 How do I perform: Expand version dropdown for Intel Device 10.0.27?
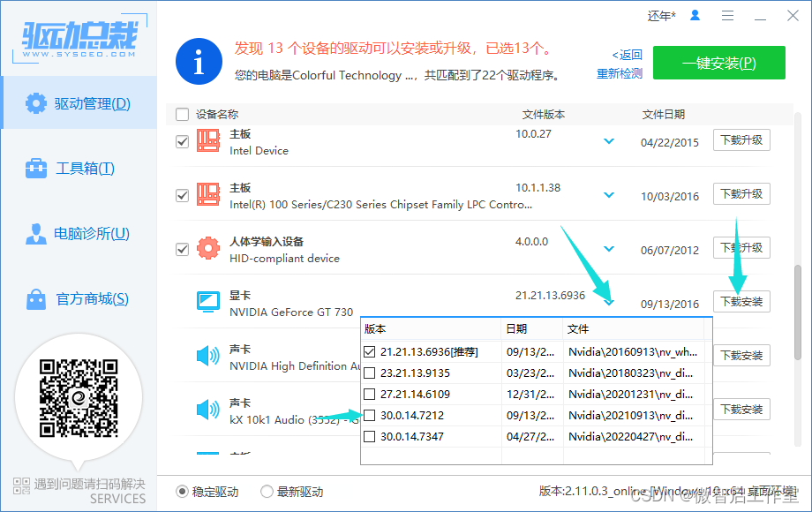609,141
